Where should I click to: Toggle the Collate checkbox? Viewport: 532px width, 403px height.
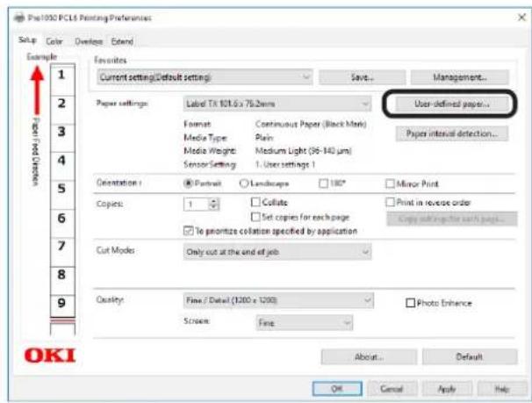click(256, 202)
